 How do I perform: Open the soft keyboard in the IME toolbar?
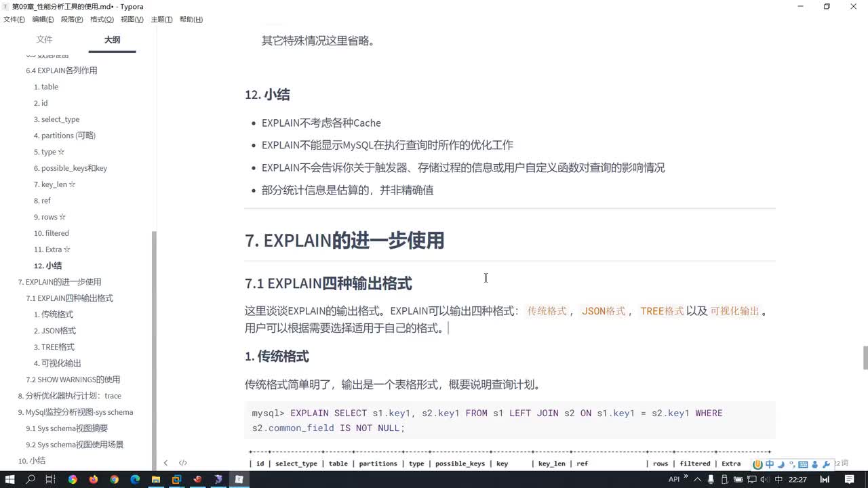pos(803,464)
